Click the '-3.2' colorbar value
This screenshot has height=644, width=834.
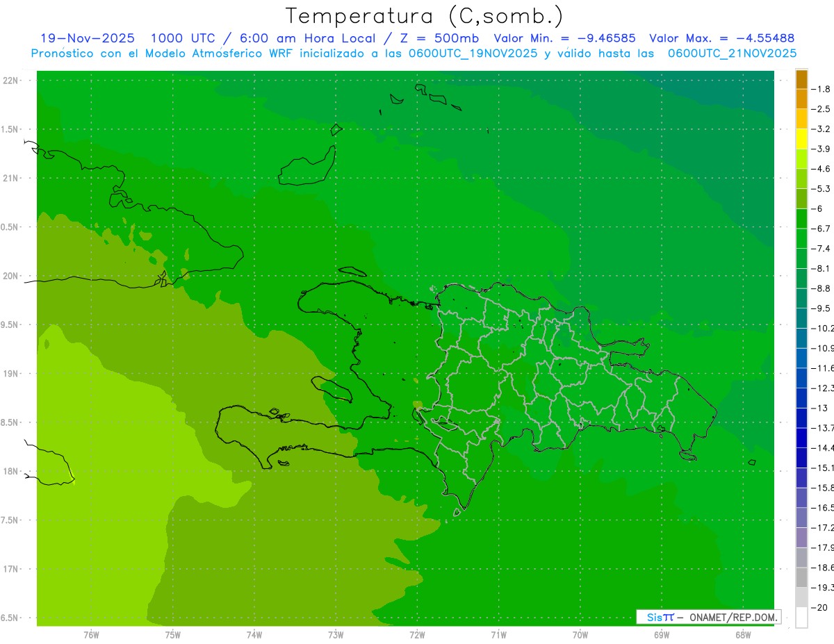(822, 129)
